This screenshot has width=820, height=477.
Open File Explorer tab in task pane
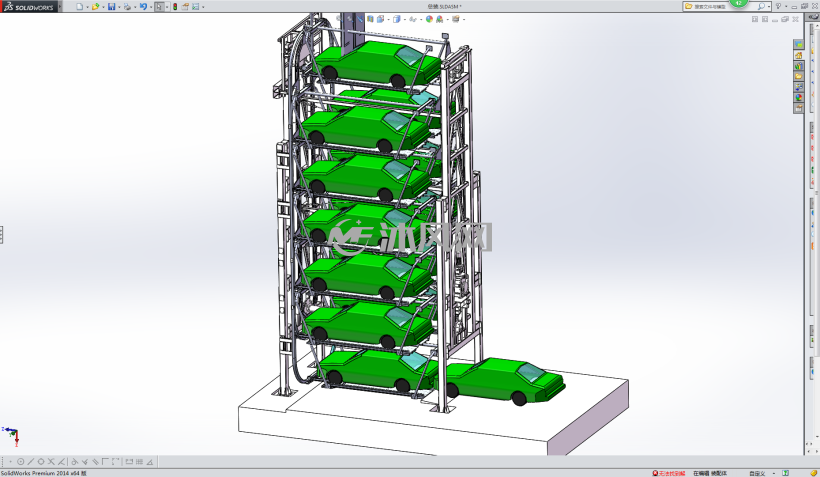point(799,76)
